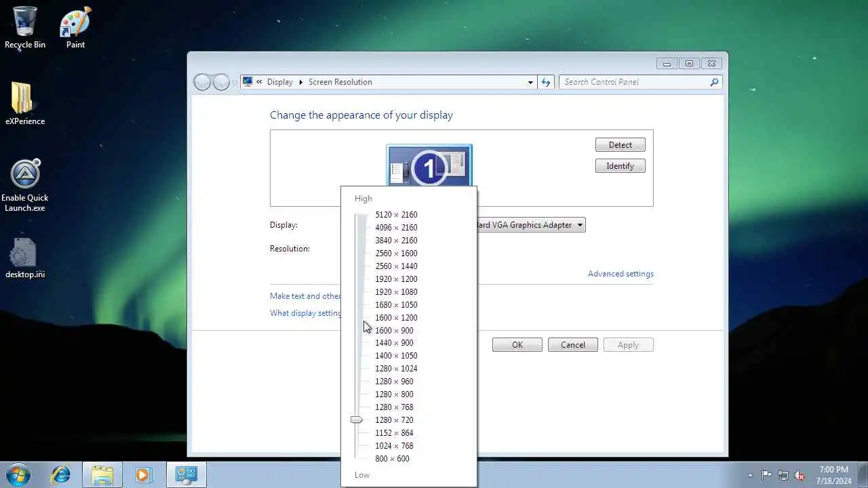Click the Cancel button
This screenshot has width=868, height=488.
click(573, 345)
